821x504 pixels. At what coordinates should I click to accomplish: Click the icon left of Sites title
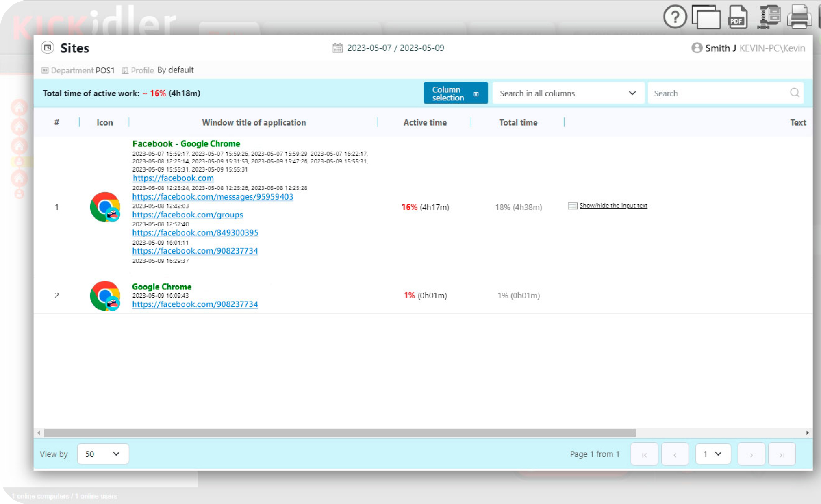pyautogui.click(x=48, y=48)
